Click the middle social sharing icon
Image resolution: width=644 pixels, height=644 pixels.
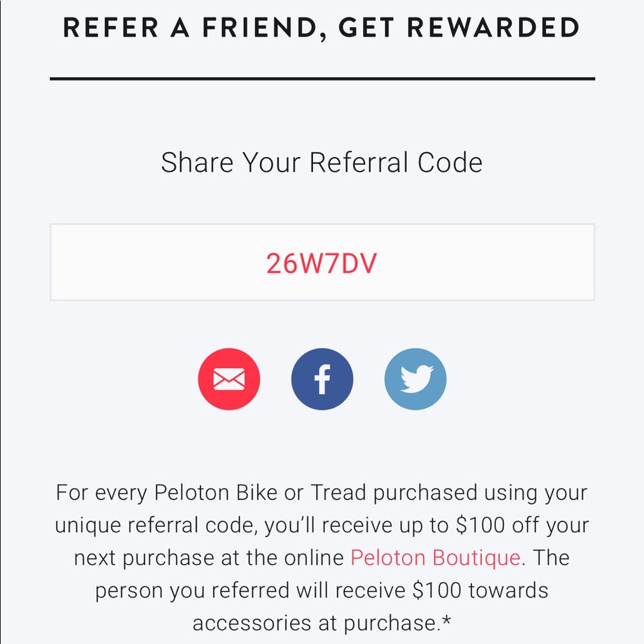[x=322, y=379]
